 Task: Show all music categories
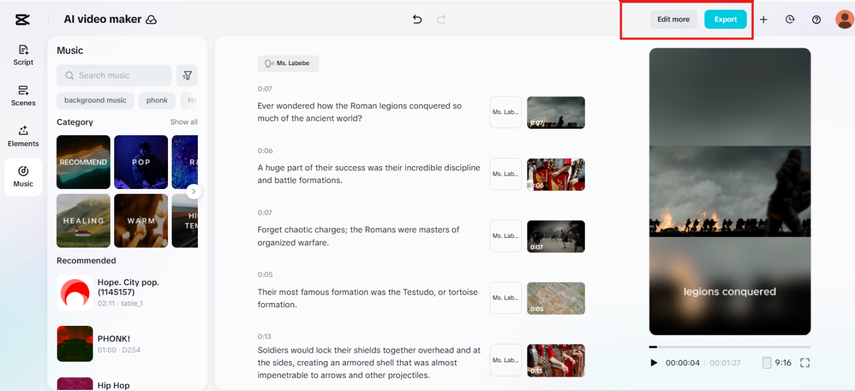pyautogui.click(x=184, y=122)
